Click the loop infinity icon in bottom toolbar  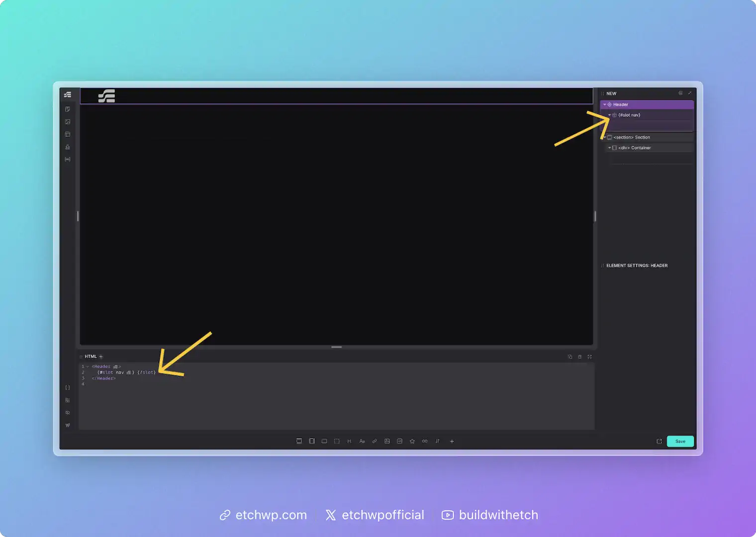(x=425, y=442)
